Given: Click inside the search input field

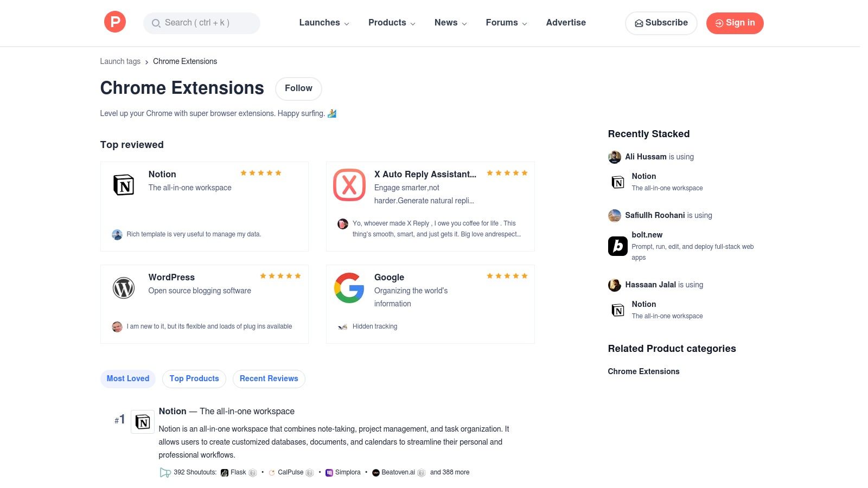Looking at the screenshot, I should coord(201,23).
